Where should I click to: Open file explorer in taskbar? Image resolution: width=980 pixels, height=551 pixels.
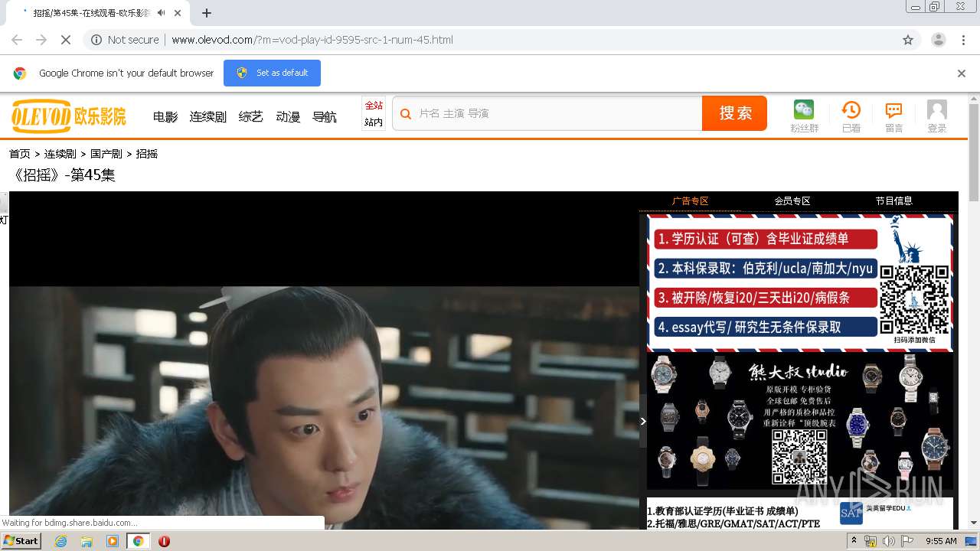click(x=87, y=541)
